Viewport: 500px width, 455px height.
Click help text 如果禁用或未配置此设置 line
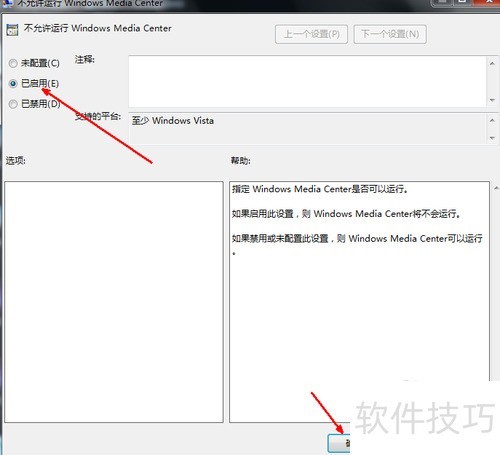coord(357,239)
